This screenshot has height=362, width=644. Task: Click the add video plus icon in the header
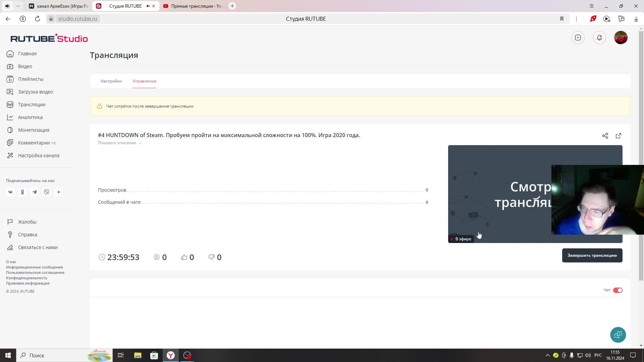pos(578,38)
